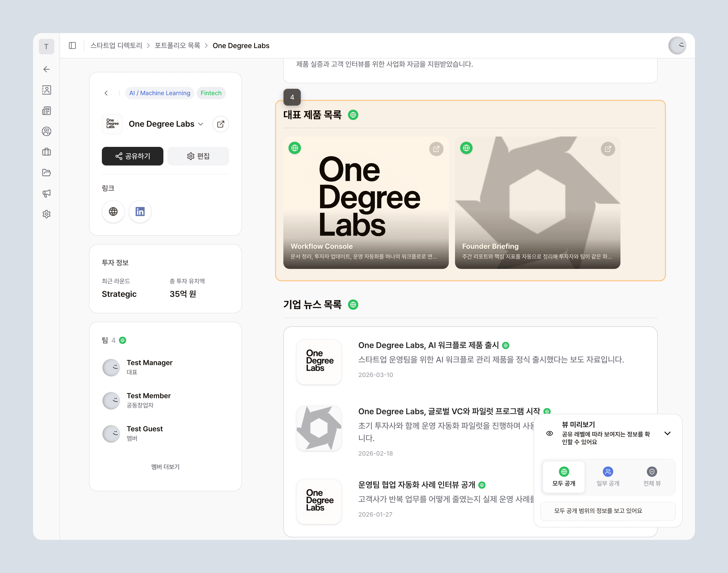The width and height of the screenshot is (728, 573).
Task: Click Test Guest team member
Action: 165,433
